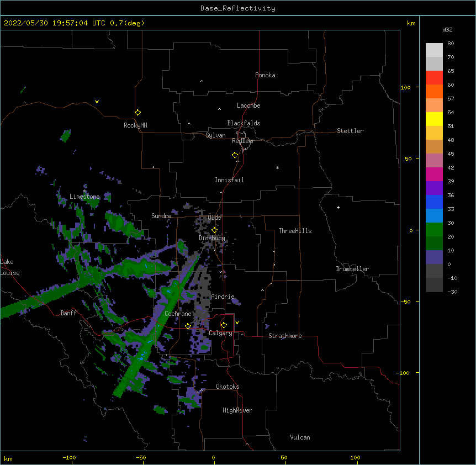Click the 80 value on the dBZ legend
The width and height of the screenshot is (476, 465).
pyautogui.click(x=451, y=44)
